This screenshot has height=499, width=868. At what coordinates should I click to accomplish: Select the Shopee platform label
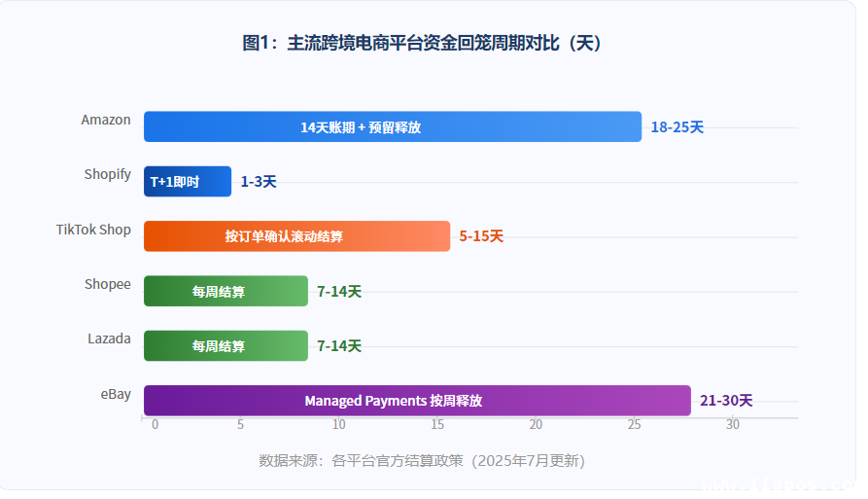tap(107, 284)
